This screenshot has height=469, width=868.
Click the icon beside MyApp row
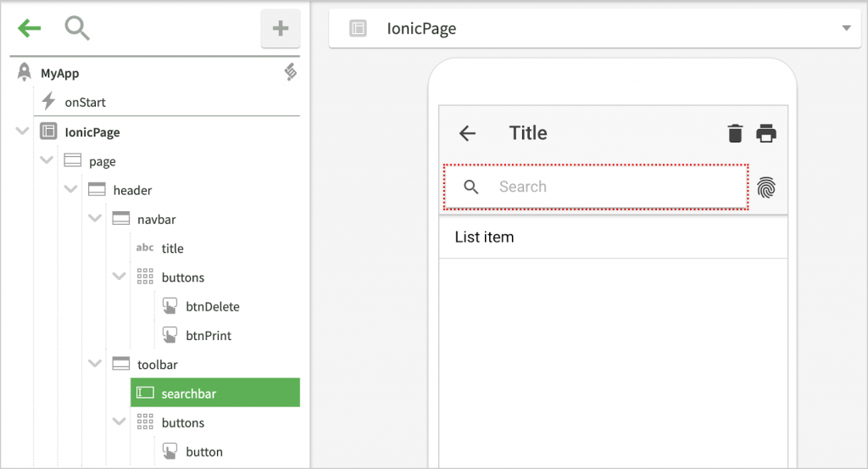click(291, 73)
